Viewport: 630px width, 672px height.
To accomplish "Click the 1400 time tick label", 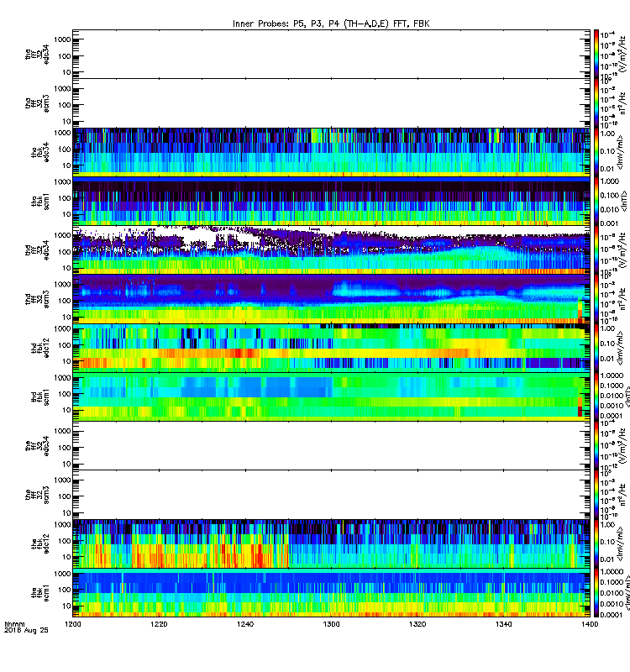I will [x=591, y=624].
